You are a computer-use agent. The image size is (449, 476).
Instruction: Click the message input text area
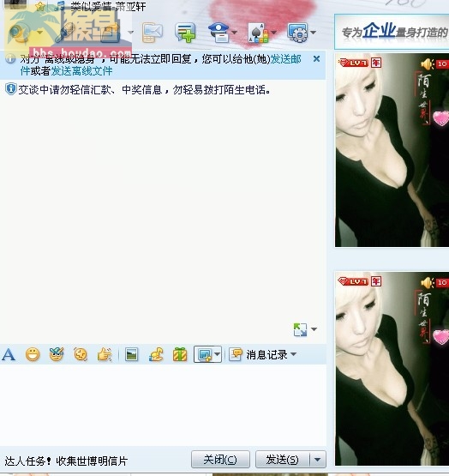[x=163, y=405]
